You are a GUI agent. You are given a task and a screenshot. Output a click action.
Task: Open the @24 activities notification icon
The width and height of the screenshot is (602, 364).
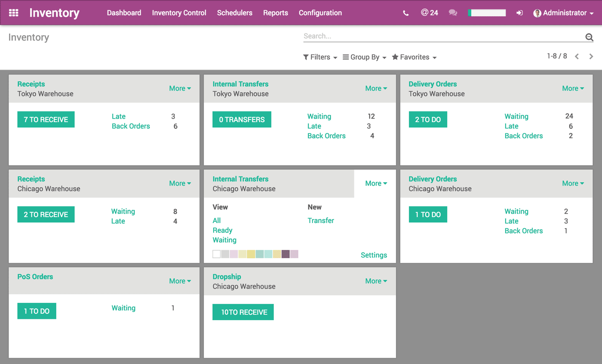click(x=429, y=13)
